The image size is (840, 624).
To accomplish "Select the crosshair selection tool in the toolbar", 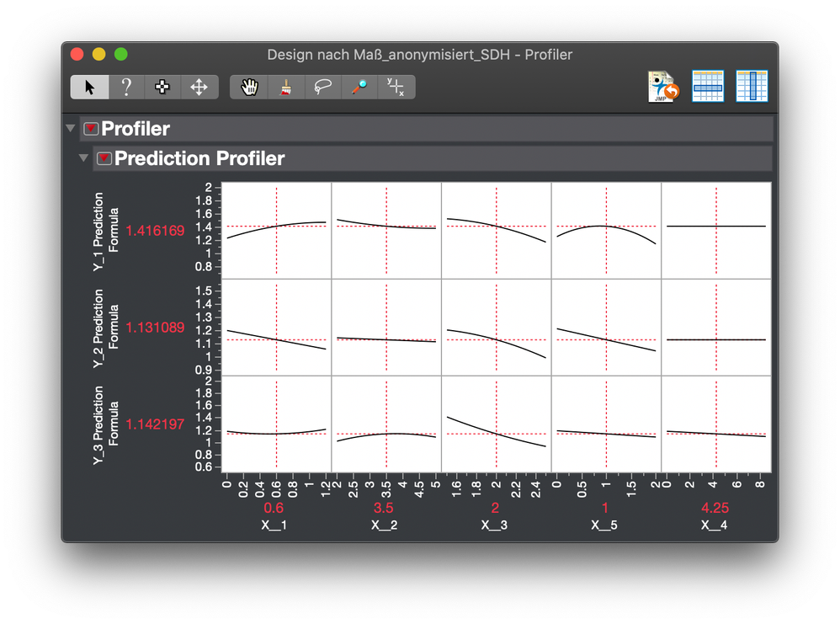I will [162, 86].
